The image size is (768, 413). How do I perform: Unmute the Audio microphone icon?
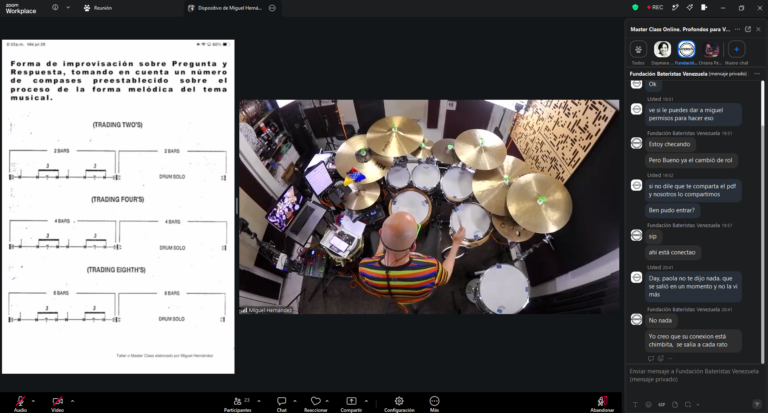[x=20, y=401]
